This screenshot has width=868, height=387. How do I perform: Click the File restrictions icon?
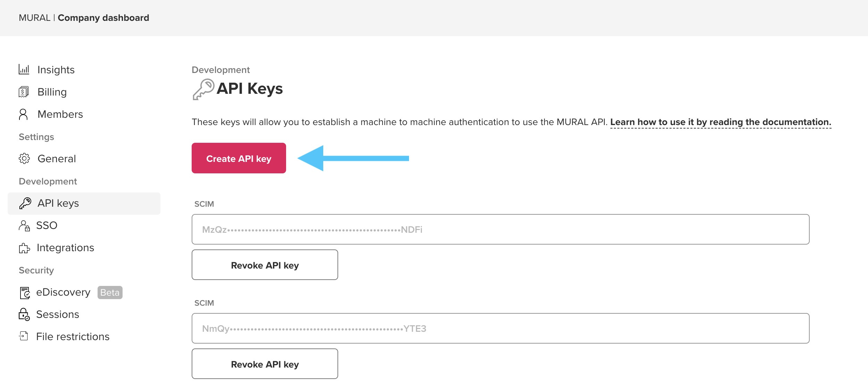(x=24, y=336)
